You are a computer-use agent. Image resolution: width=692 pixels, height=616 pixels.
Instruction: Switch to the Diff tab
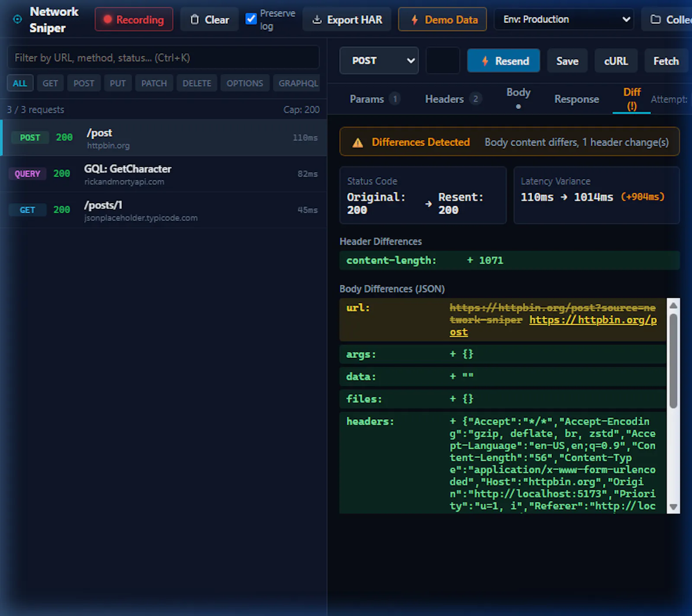coord(631,99)
